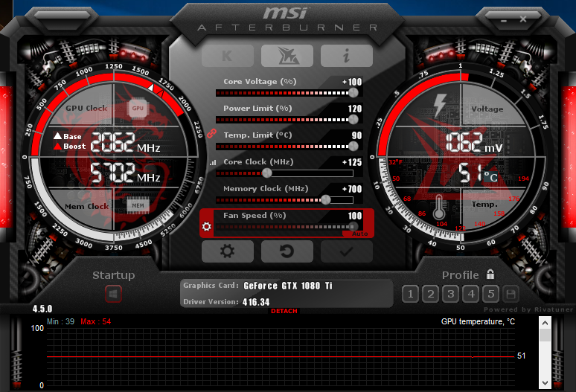The image size is (576, 392).
Task: Click the Min : 39 graph value
Action: [60, 321]
